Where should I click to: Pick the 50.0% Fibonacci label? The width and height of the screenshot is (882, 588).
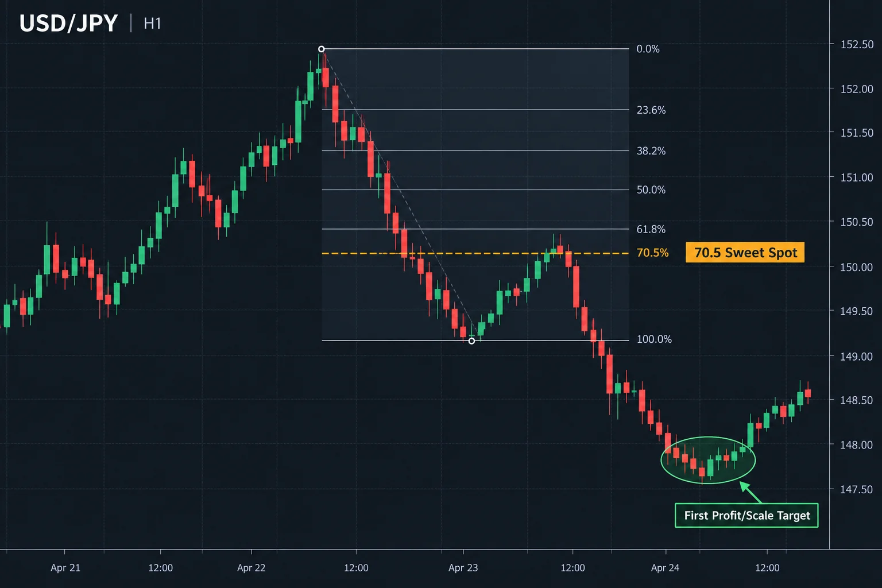tap(651, 190)
